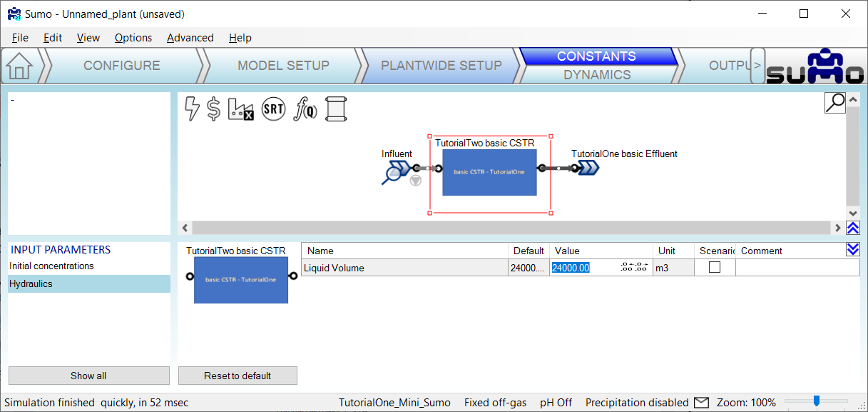
Task: Click the factory plant icon
Action: pyautogui.click(x=240, y=109)
